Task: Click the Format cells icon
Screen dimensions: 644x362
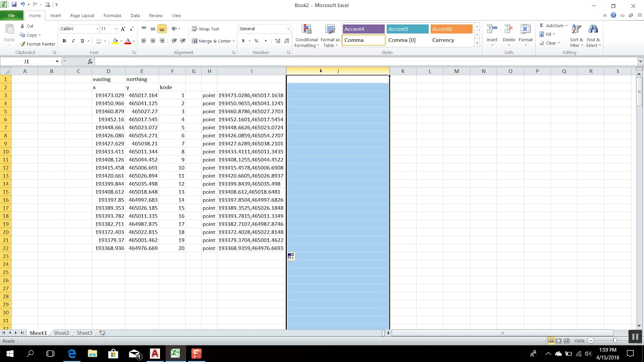Action: pos(526,29)
